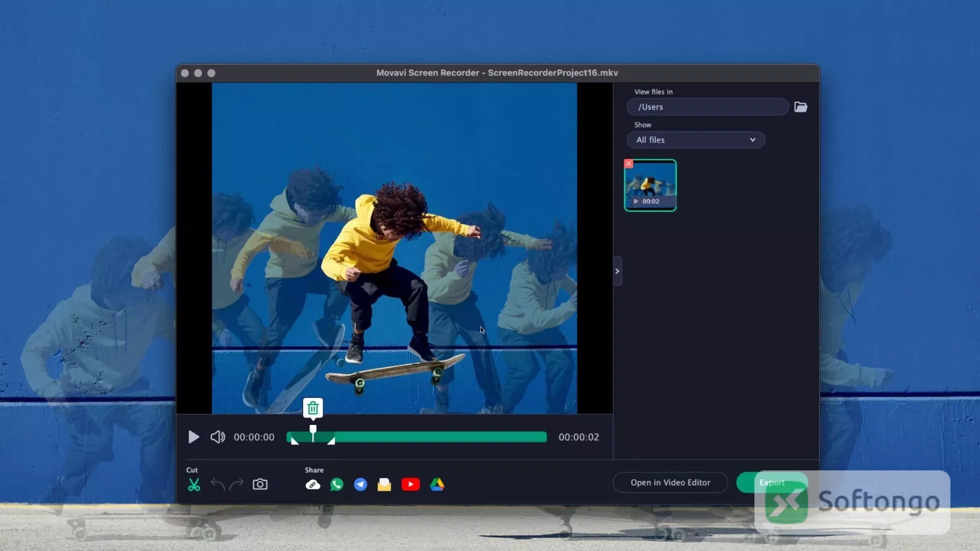The height and width of the screenshot is (551, 980).
Task: Open the All files dropdown
Action: (696, 140)
